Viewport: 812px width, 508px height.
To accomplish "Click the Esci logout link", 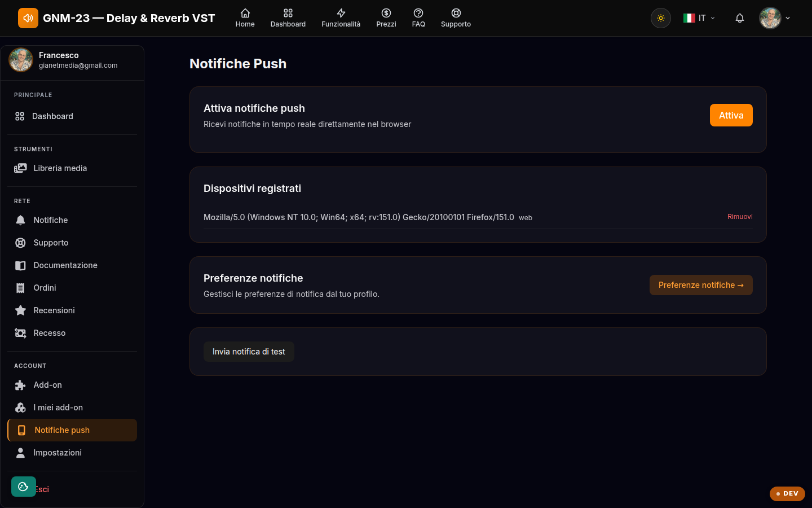I will [x=42, y=489].
